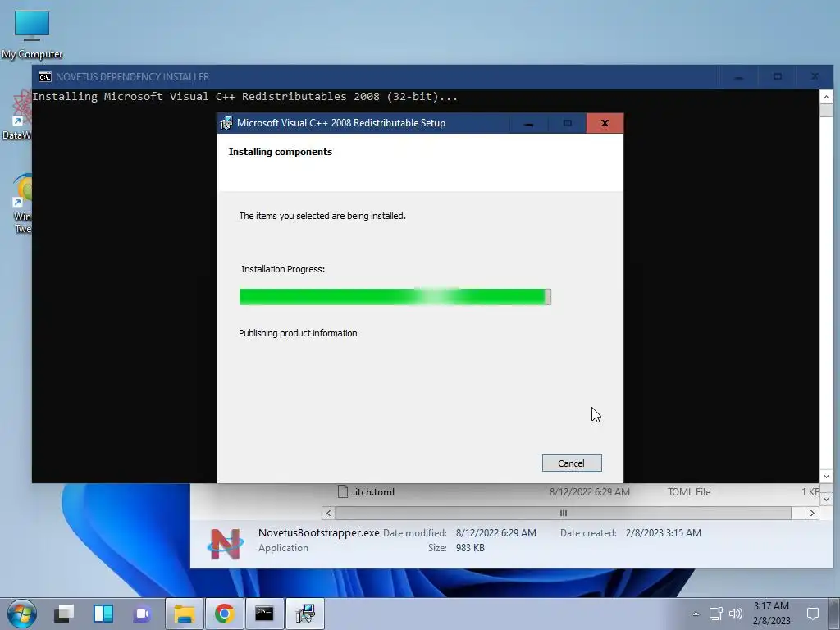840x630 pixels.
Task: Cancel the Visual C++ 2008 installation
Action: point(572,463)
